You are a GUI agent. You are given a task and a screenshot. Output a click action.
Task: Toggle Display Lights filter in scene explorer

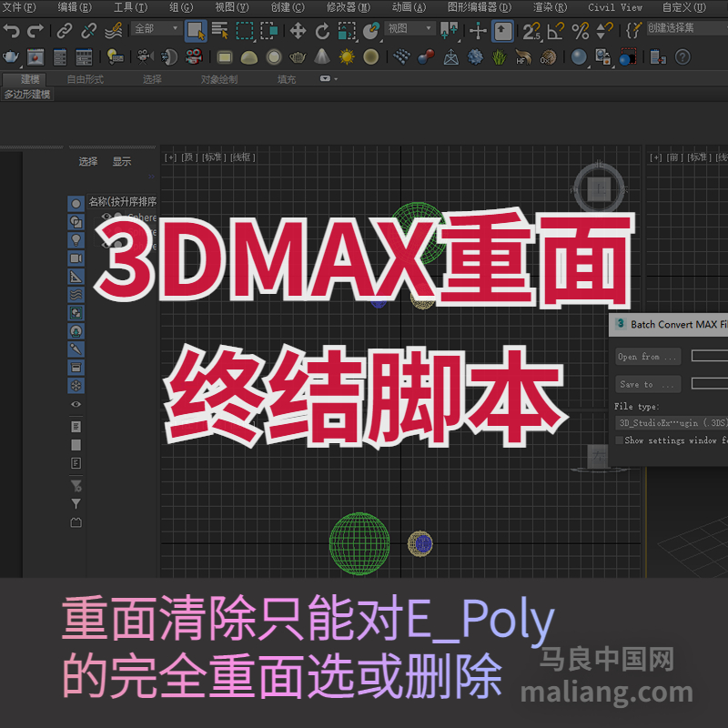click(x=76, y=240)
